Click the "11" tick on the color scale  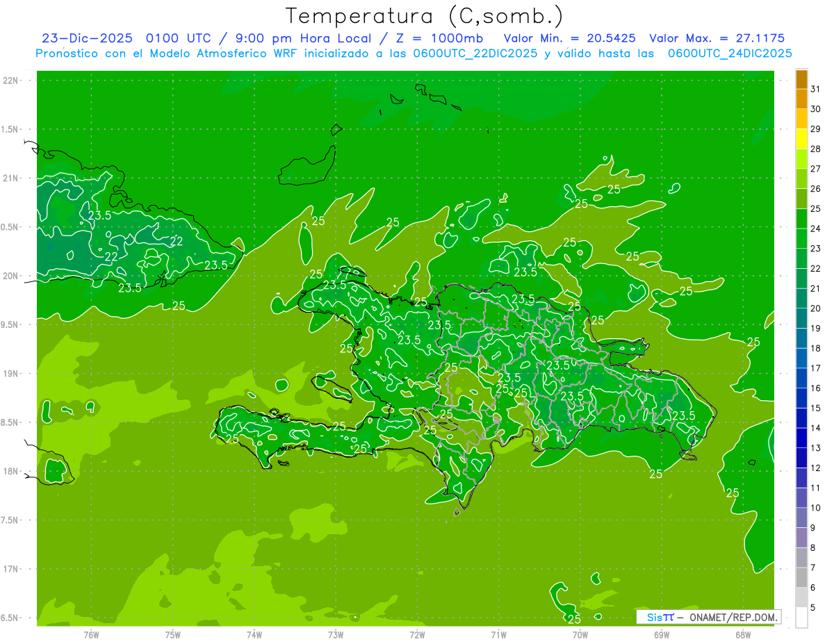coord(816,488)
